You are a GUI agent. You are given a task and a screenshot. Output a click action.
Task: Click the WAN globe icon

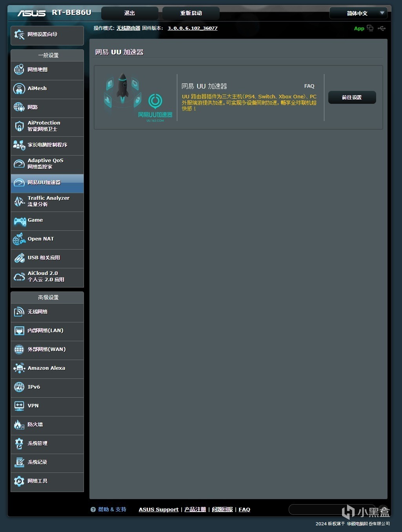19,349
